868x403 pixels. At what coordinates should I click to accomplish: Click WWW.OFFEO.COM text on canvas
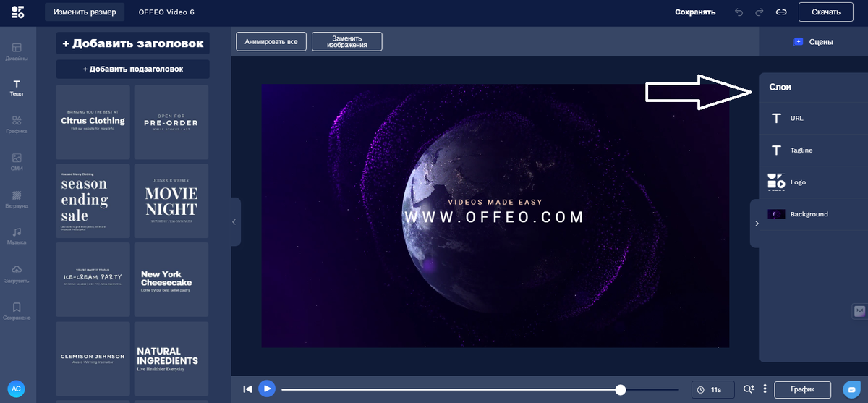click(494, 217)
